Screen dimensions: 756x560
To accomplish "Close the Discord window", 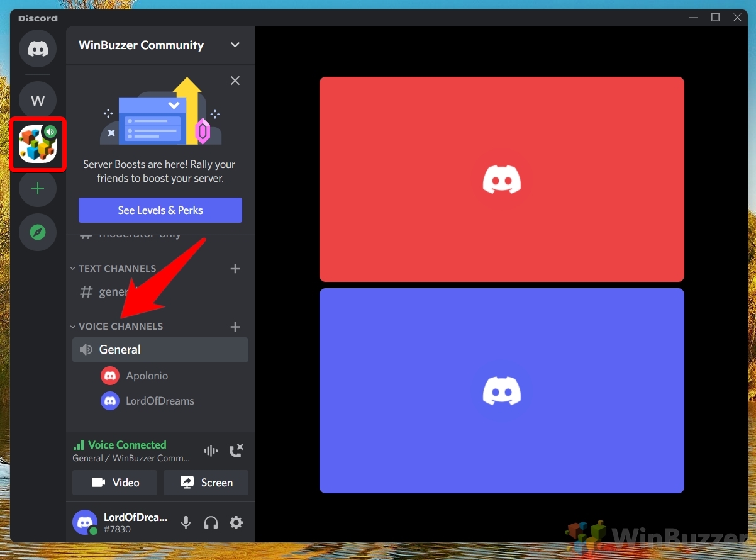I will (x=738, y=18).
